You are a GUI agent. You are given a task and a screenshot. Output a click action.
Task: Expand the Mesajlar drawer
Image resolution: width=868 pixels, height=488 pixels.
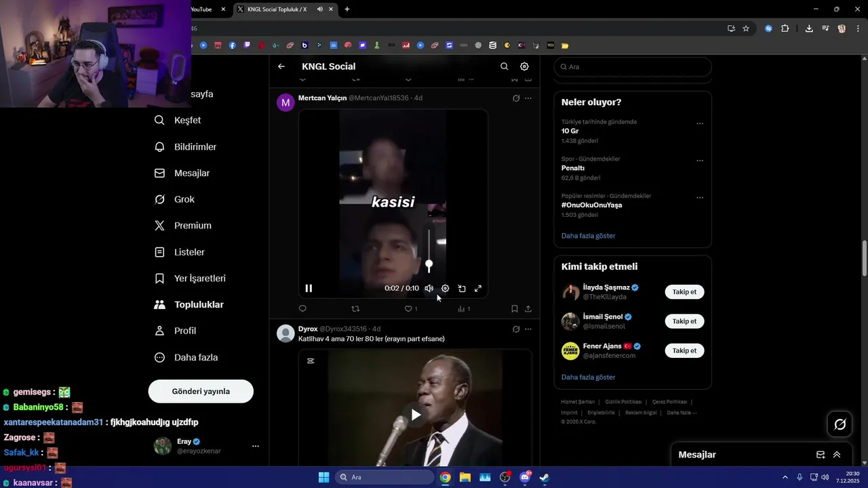837,455
